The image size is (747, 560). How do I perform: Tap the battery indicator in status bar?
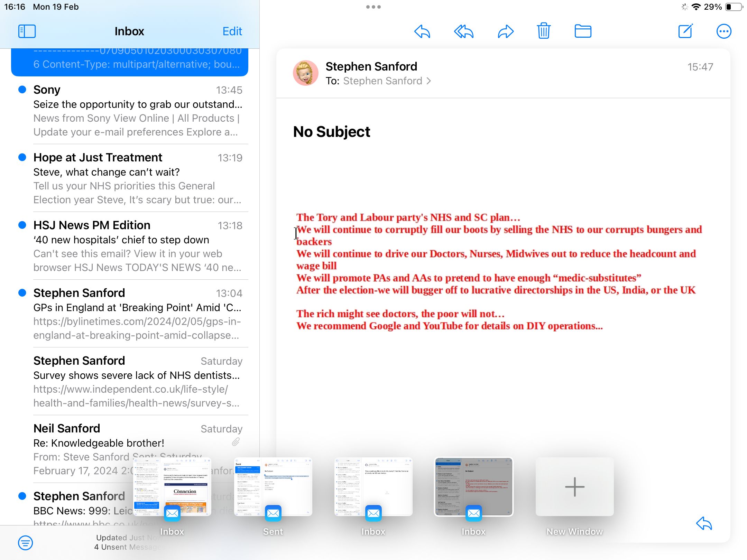pos(734,7)
